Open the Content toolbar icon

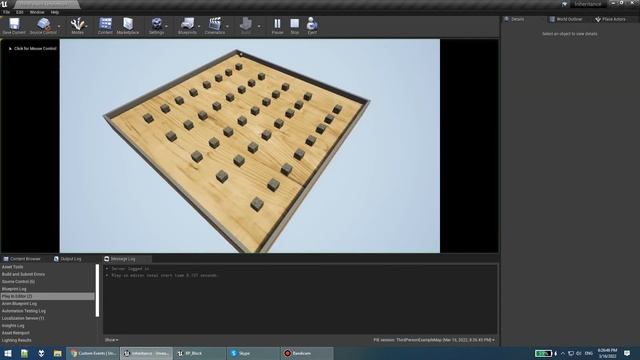pos(105,26)
